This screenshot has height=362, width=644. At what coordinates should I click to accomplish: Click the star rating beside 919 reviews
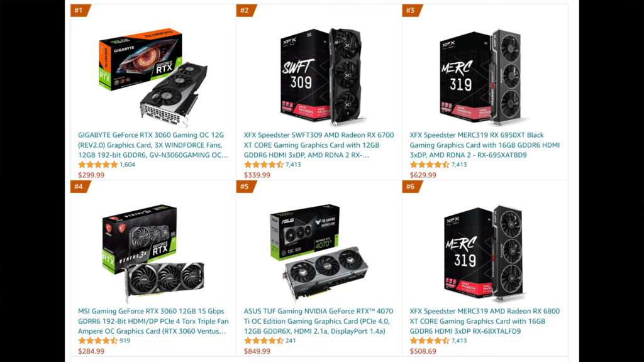pyautogui.click(x=97, y=341)
